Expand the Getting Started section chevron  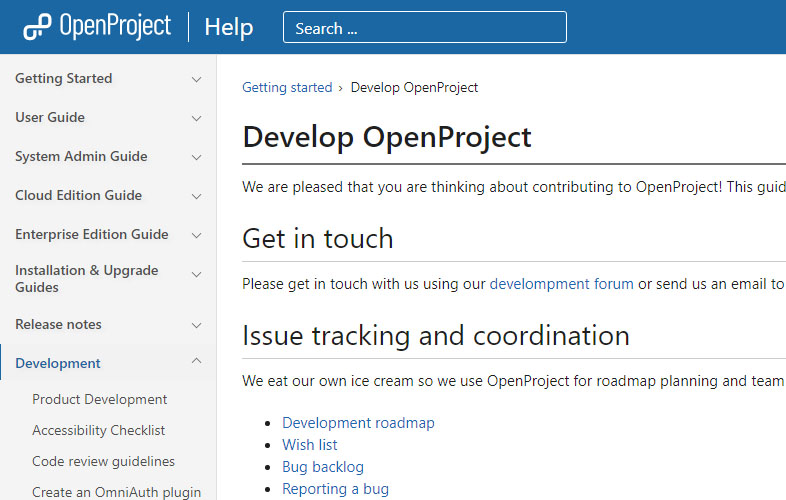pos(197,79)
